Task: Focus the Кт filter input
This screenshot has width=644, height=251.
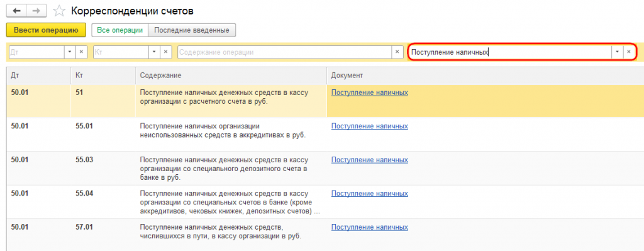Action: [x=121, y=52]
